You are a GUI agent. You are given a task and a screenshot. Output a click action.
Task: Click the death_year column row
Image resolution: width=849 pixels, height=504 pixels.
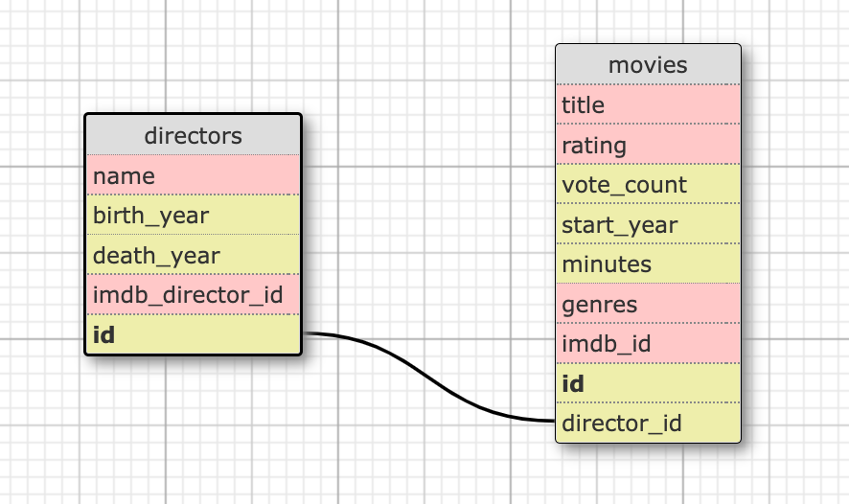point(193,256)
